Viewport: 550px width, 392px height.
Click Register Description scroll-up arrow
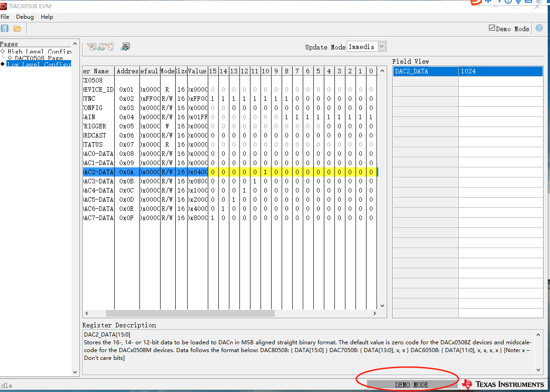coord(539,335)
